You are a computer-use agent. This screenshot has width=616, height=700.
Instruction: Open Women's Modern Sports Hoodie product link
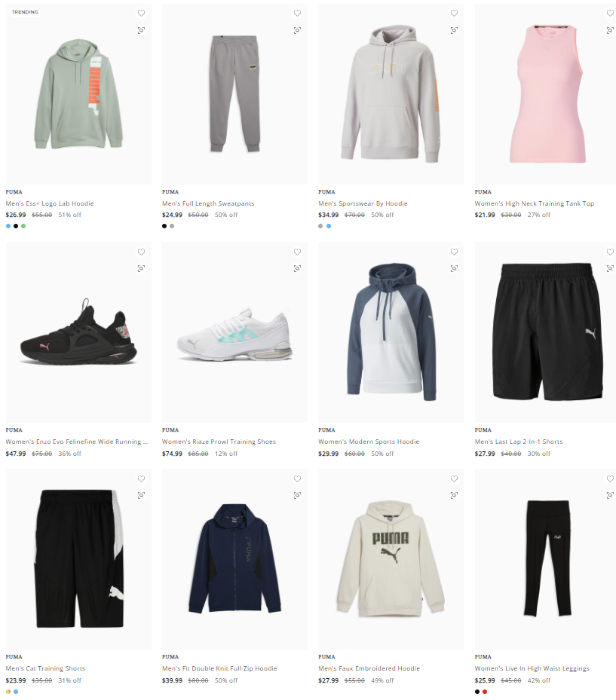(x=369, y=442)
